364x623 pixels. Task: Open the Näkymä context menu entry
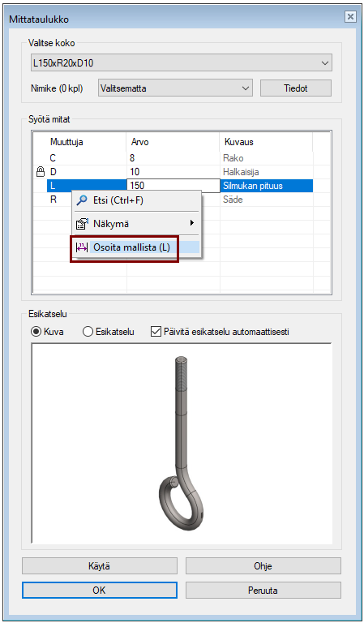136,224
